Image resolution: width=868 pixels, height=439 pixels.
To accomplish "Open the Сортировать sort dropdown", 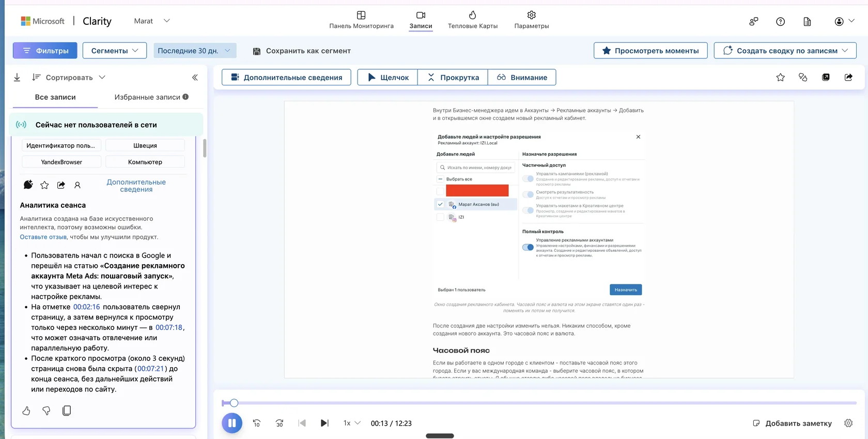I will pos(69,78).
